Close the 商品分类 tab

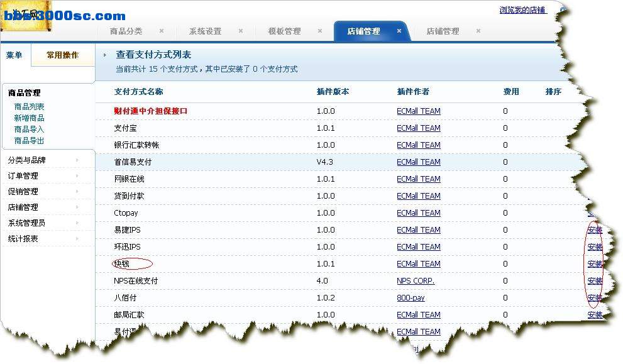(x=162, y=31)
